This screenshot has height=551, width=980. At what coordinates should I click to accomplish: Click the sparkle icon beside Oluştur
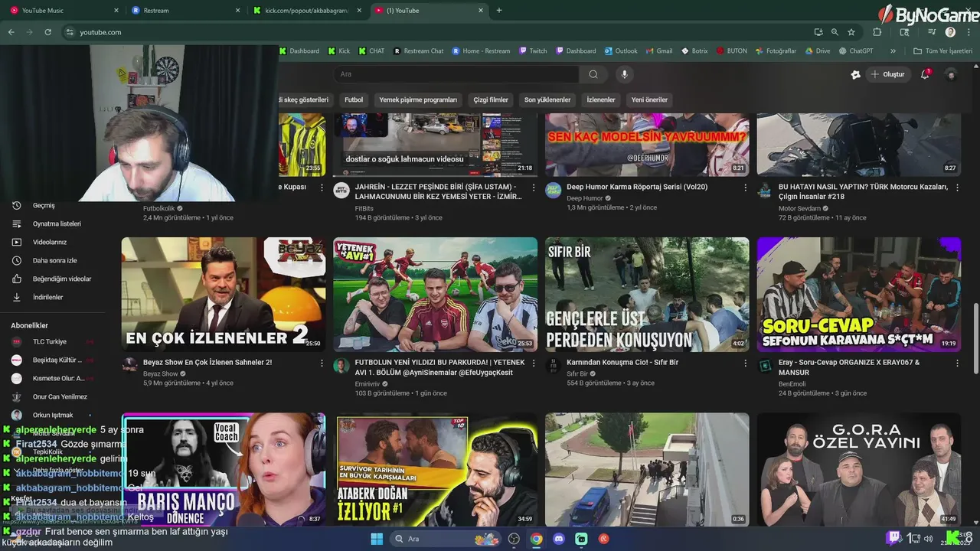pos(855,74)
